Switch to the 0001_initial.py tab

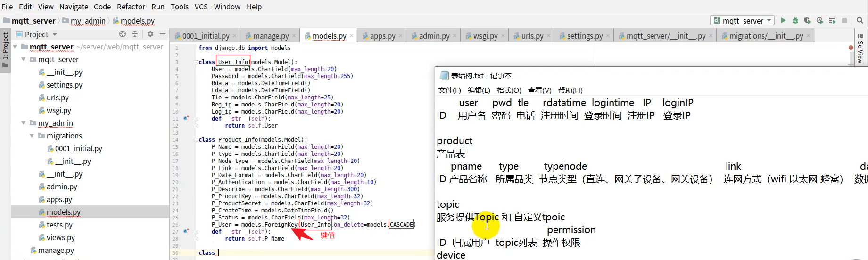click(x=206, y=36)
